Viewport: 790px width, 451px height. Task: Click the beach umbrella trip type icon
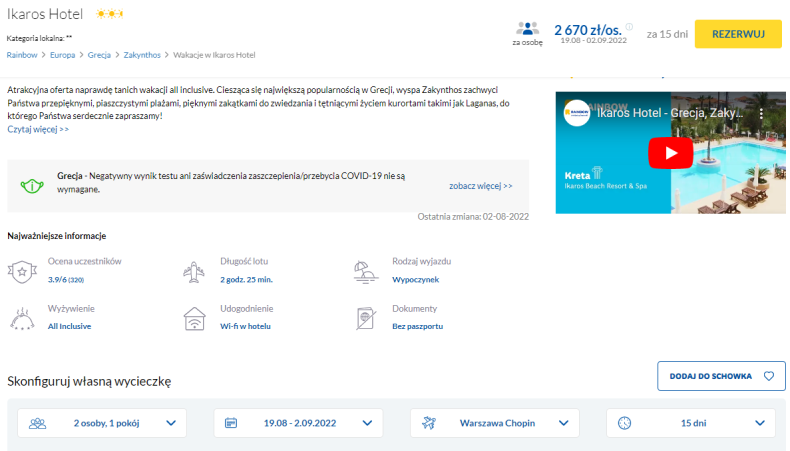pyautogui.click(x=366, y=272)
